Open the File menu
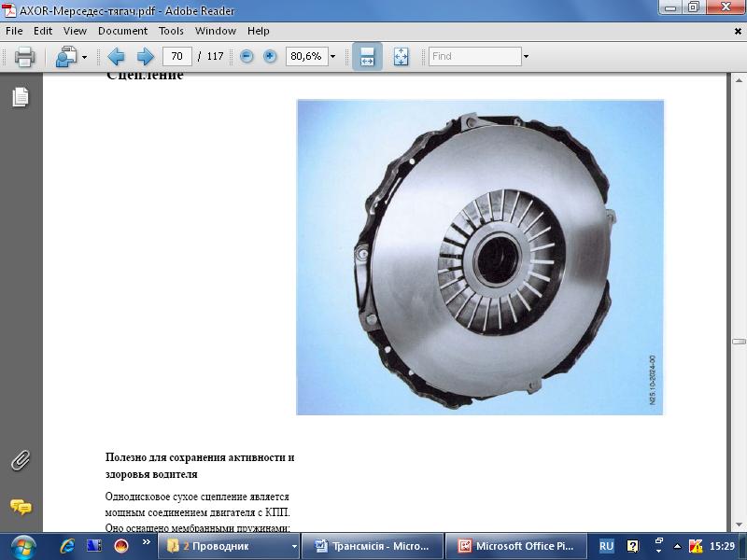 pyautogui.click(x=14, y=31)
